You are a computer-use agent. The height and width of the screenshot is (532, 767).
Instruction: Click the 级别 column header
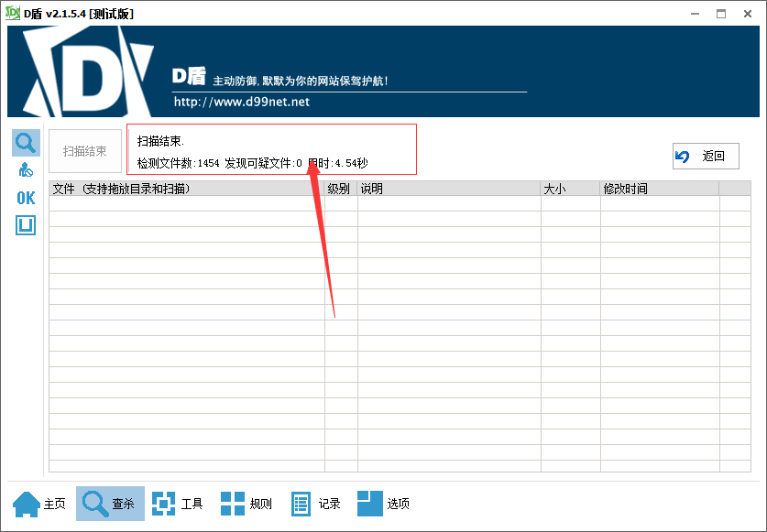pyautogui.click(x=338, y=188)
